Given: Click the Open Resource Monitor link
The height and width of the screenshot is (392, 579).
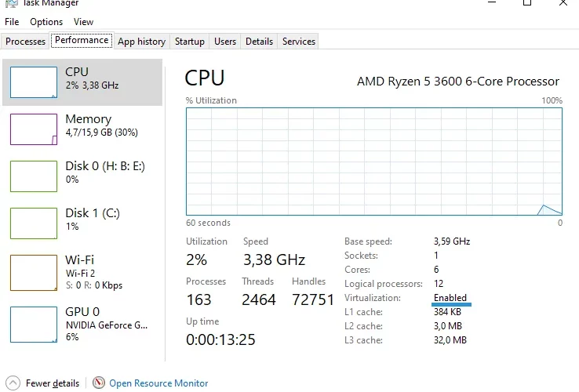Looking at the screenshot, I should (x=158, y=383).
